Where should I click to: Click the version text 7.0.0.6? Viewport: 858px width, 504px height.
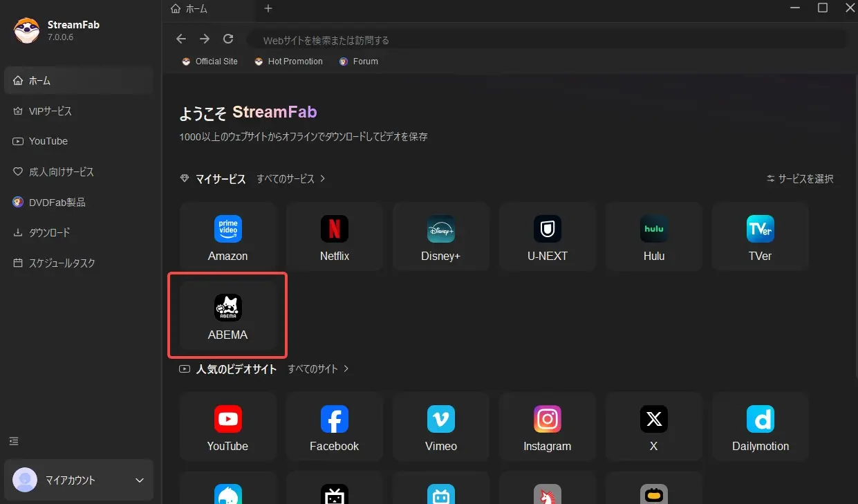[x=61, y=37]
